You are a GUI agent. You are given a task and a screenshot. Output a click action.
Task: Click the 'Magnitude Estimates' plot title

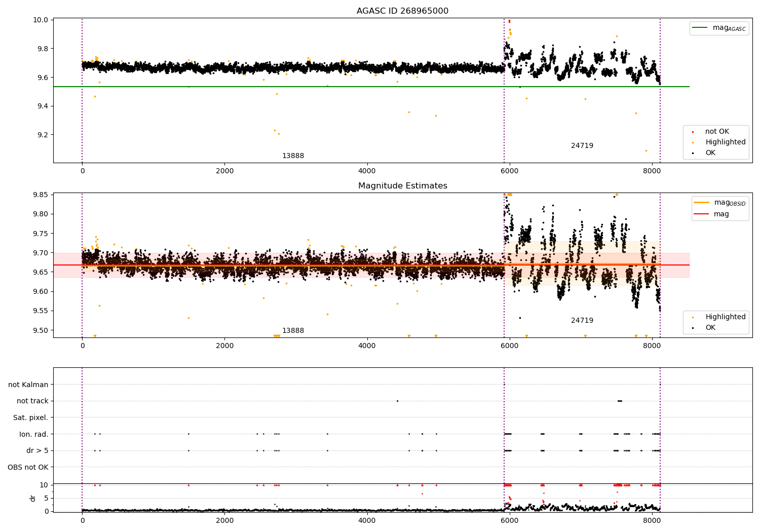pyautogui.click(x=402, y=186)
